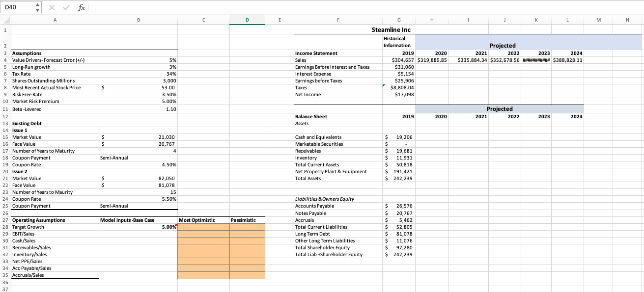Viewport: 644px width, 292px height.
Task: Click Target Growth base case 5.00%
Action: (168, 227)
